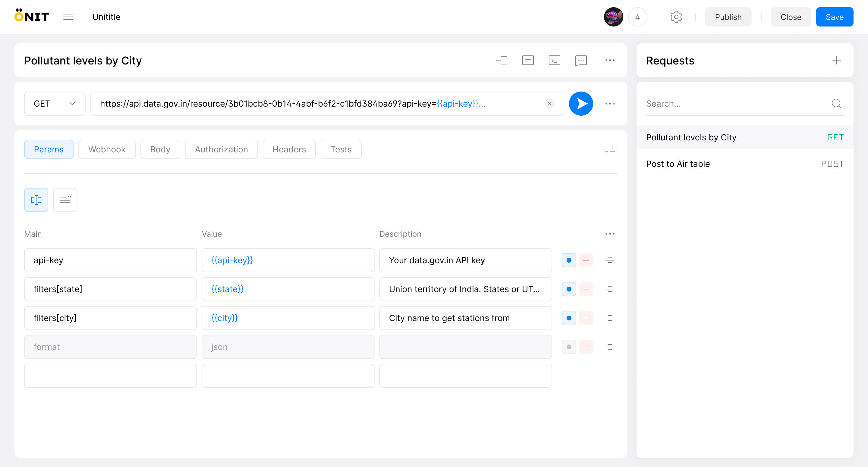Image resolution: width=868 pixels, height=471 pixels.
Task: Open the GET method dropdown
Action: tap(55, 104)
